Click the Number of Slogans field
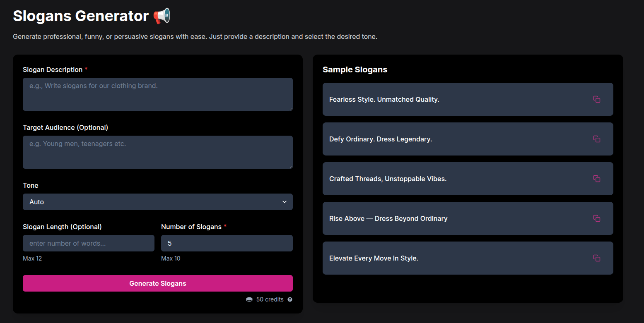 pos(227,243)
